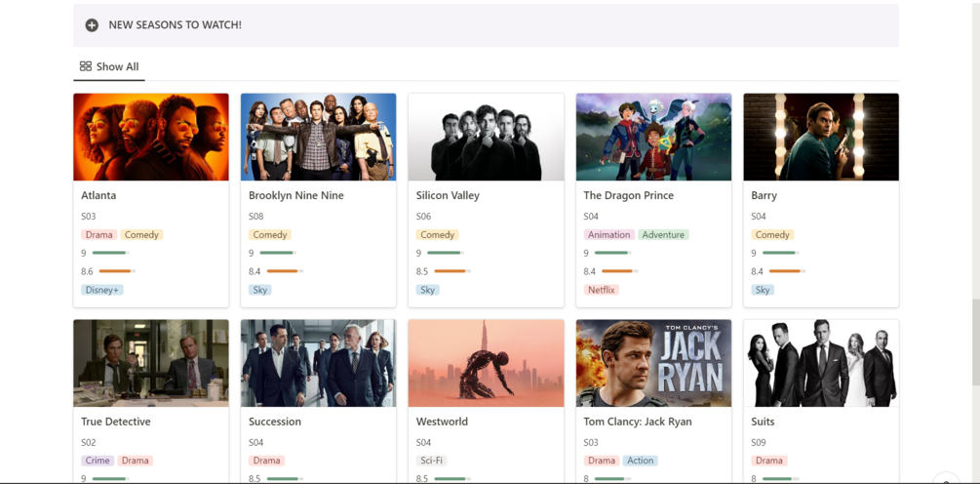
Task: Click the Drama tag on Atlanta card
Action: pyautogui.click(x=99, y=235)
